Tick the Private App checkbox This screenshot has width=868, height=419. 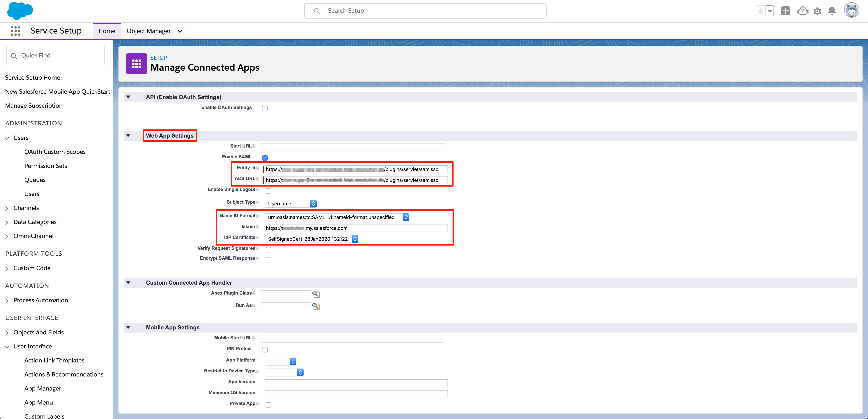269,405
